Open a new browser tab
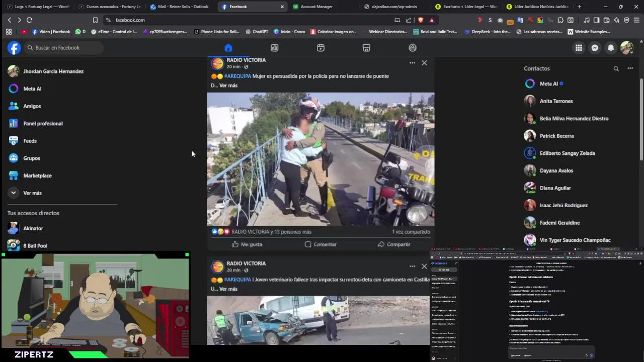This screenshot has width=644, height=362. 579,7
